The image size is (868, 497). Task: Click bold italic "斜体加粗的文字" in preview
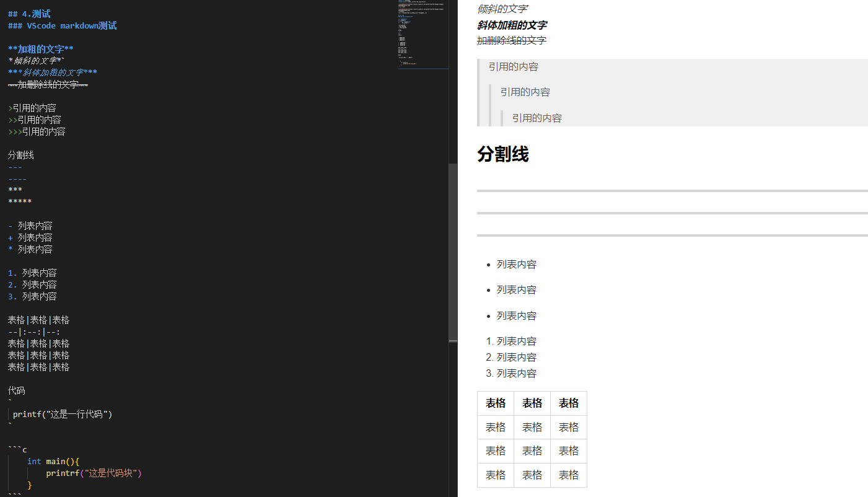click(512, 25)
